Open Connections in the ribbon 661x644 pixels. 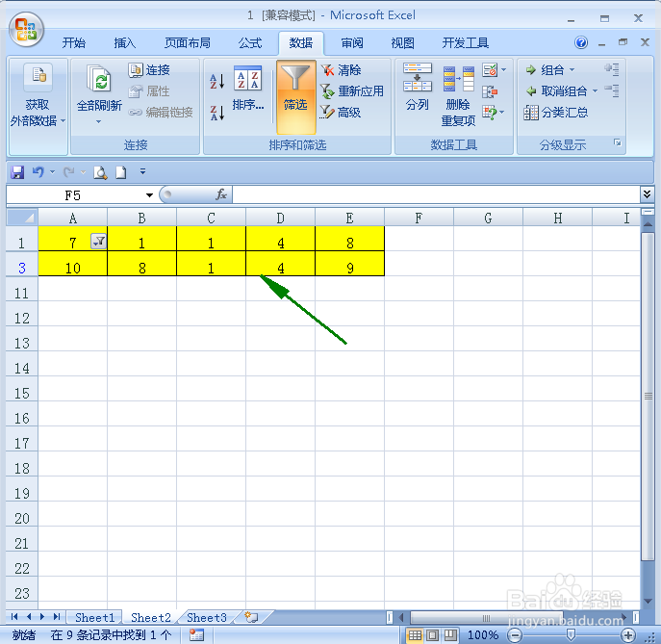coord(149,70)
